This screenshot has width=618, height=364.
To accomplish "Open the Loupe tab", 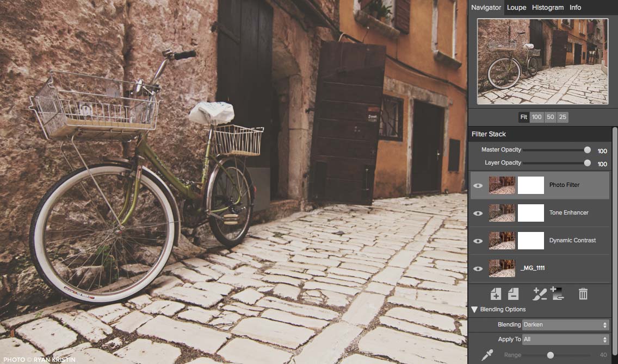I will [516, 8].
